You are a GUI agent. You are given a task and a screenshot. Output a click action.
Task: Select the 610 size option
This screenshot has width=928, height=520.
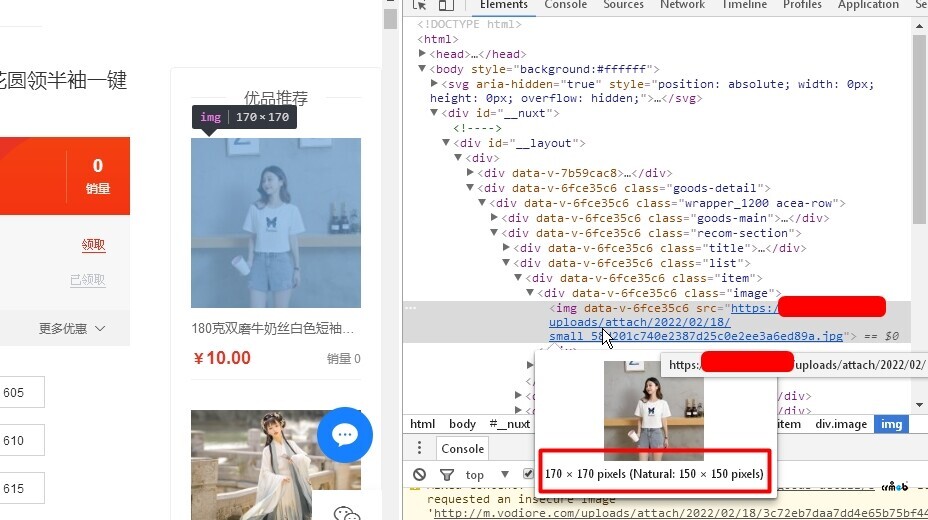(21, 440)
